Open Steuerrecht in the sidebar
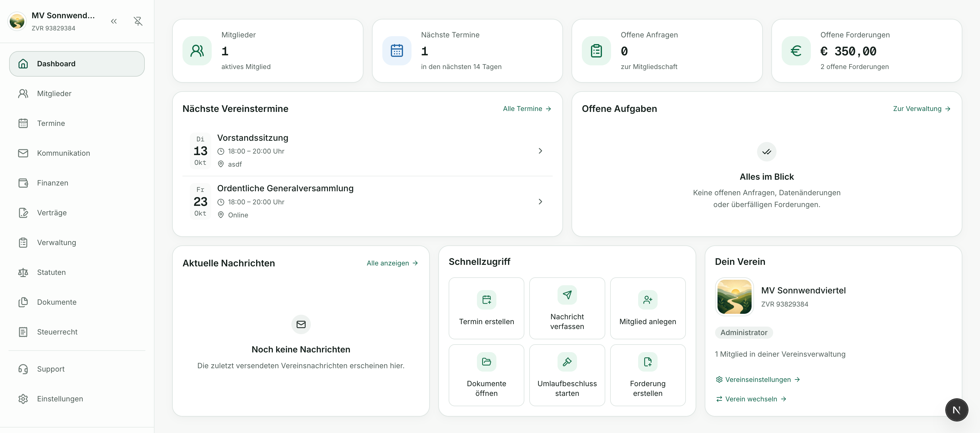Viewport: 980px width, 433px height. point(77,332)
